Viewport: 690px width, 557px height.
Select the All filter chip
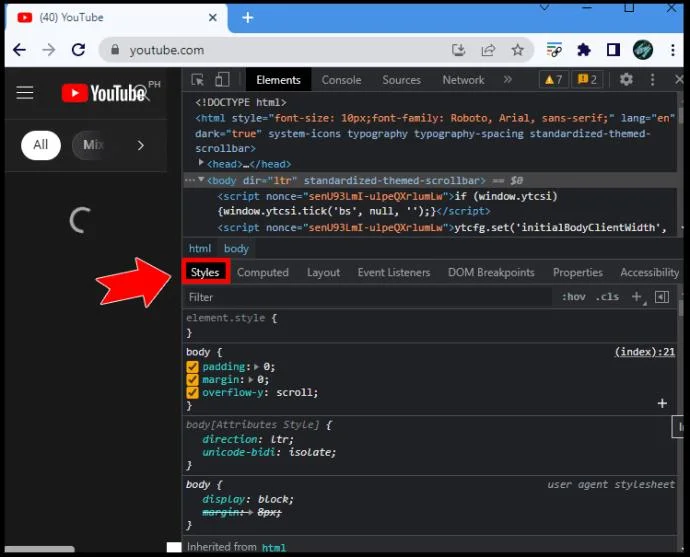pos(41,145)
